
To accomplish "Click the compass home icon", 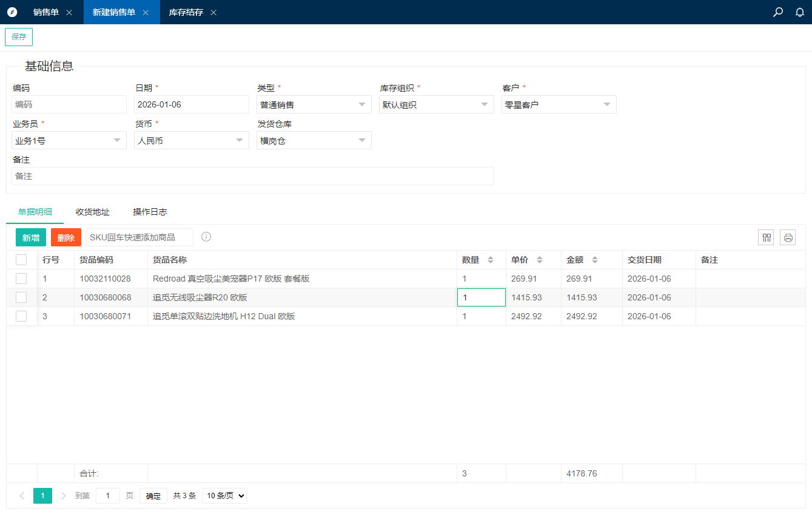I will (12, 12).
